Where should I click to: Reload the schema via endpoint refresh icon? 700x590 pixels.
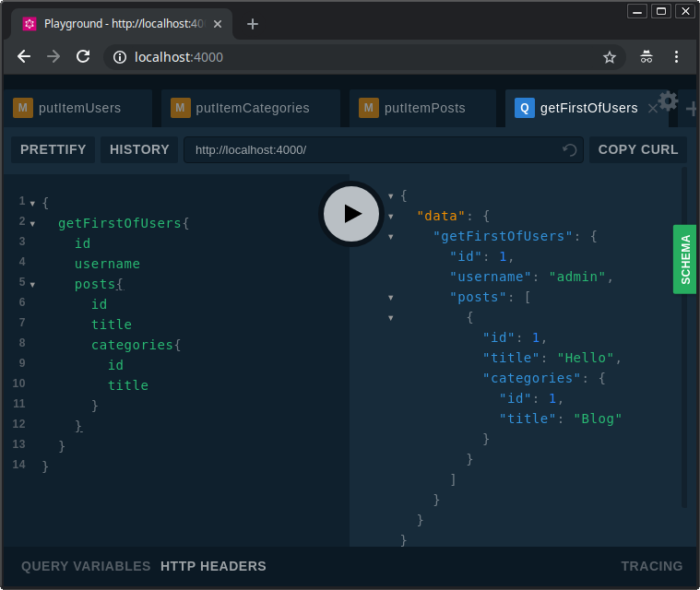(x=570, y=150)
